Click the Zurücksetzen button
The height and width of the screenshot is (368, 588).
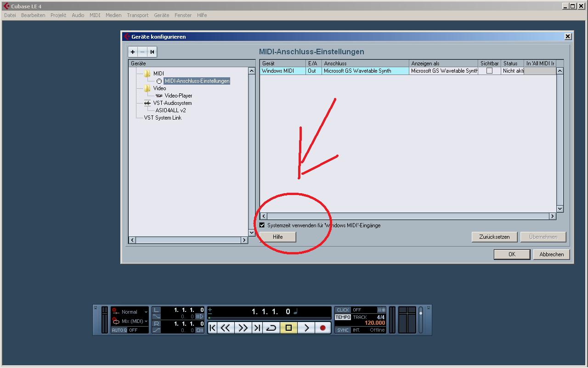tap(494, 237)
